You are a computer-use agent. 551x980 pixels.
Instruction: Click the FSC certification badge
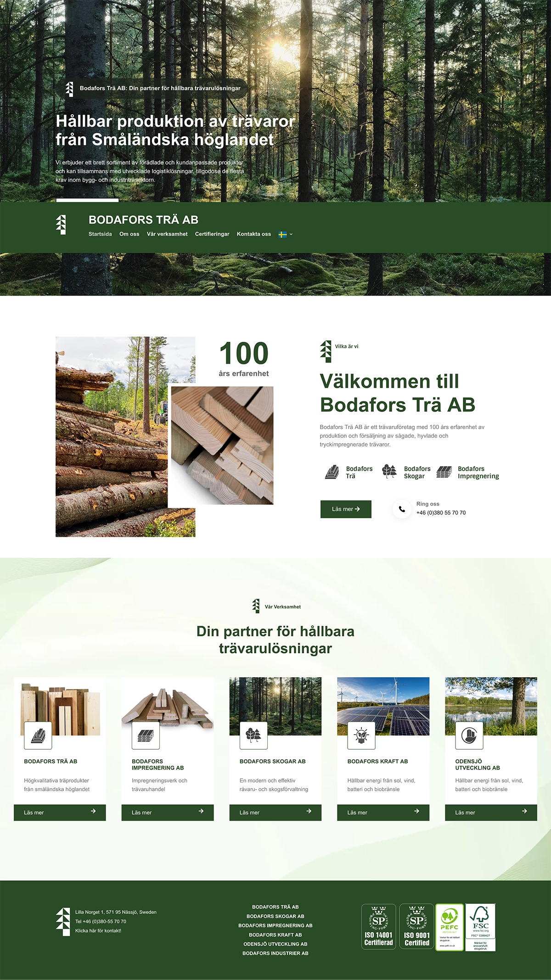pos(480,927)
